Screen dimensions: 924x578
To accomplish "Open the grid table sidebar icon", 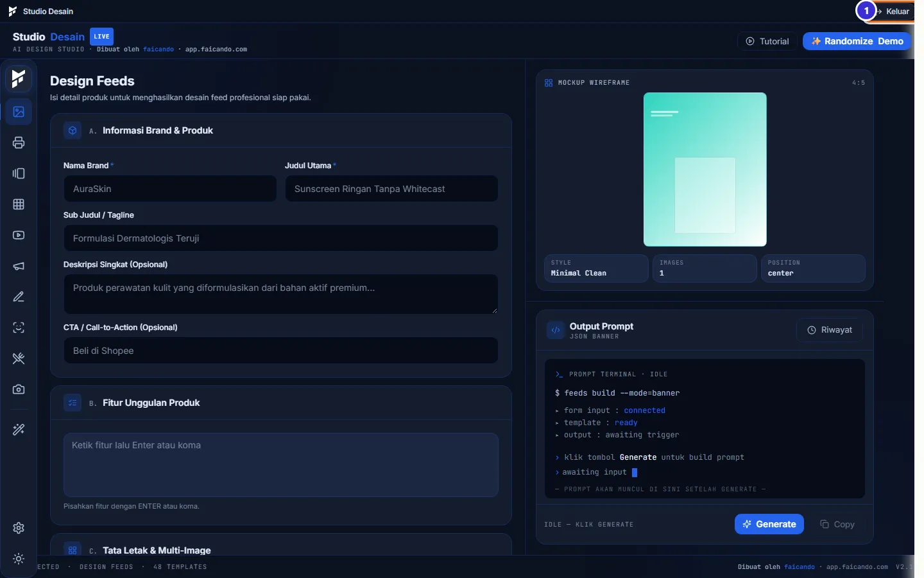I will 19,204.
